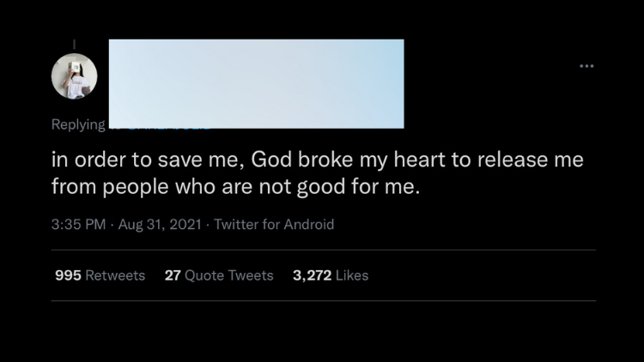Click the Aug 31, 2021 date

[x=160, y=225]
